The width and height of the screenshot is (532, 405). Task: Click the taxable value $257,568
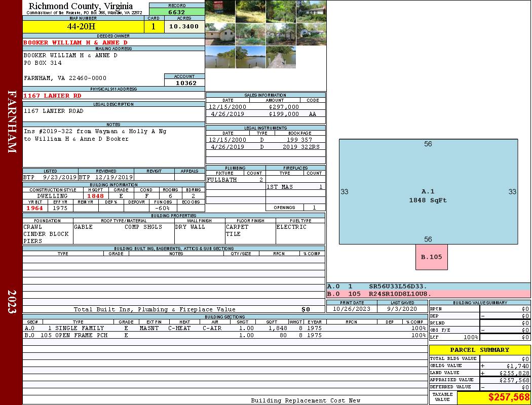508,398
